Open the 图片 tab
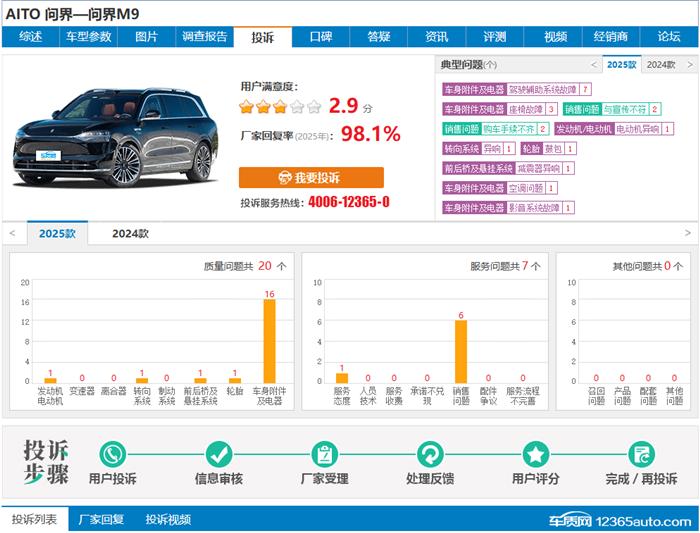This screenshot has width=700, height=533. (x=146, y=37)
